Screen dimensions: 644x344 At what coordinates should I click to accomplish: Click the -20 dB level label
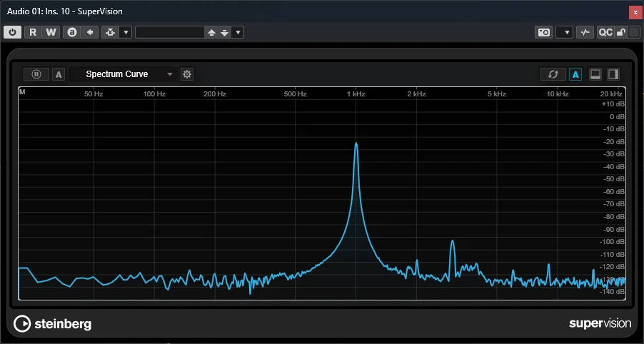[x=614, y=141]
